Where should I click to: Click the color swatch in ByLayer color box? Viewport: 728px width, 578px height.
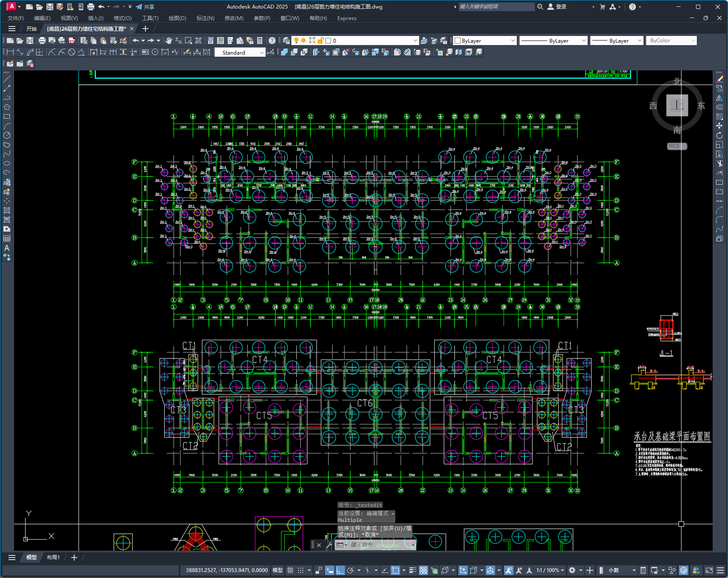(458, 41)
